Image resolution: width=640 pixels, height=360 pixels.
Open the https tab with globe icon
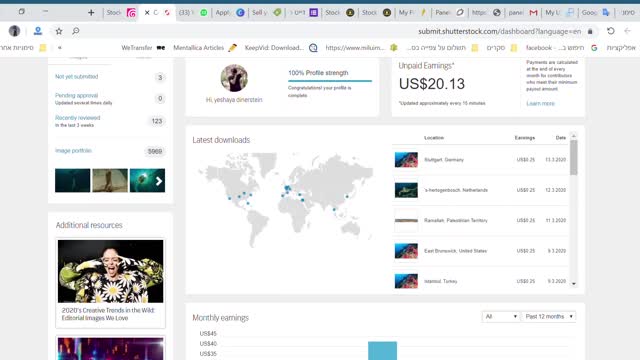(x=486, y=13)
